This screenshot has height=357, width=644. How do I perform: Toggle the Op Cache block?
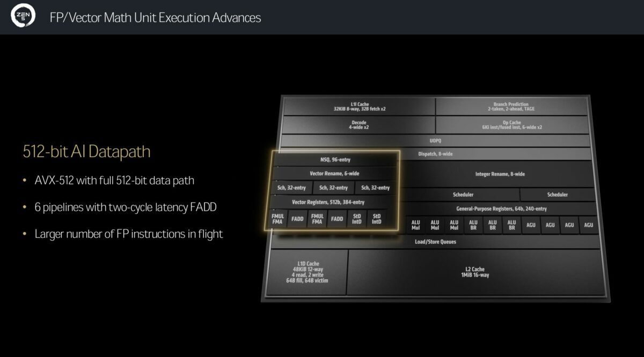[x=509, y=125]
